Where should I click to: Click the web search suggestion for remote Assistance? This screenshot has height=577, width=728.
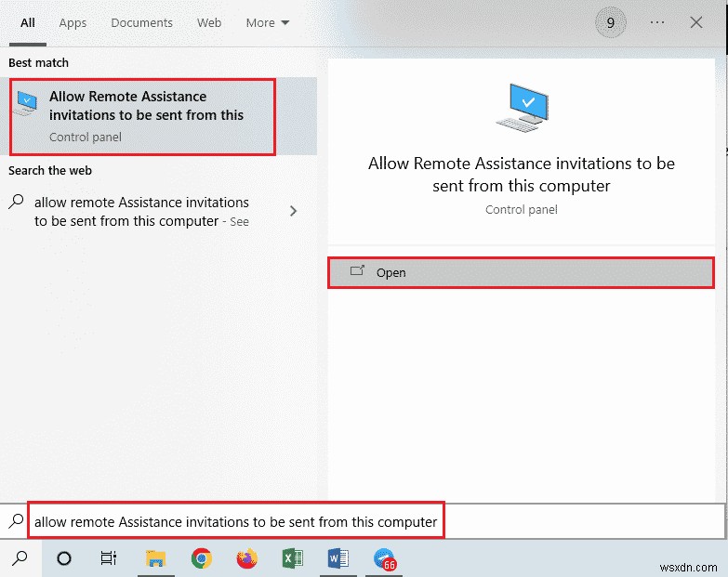pos(141,212)
